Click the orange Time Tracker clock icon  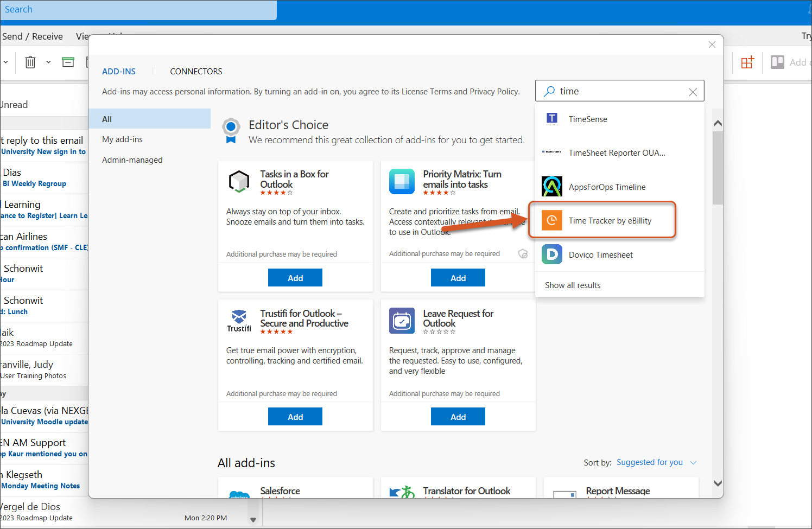tap(552, 220)
